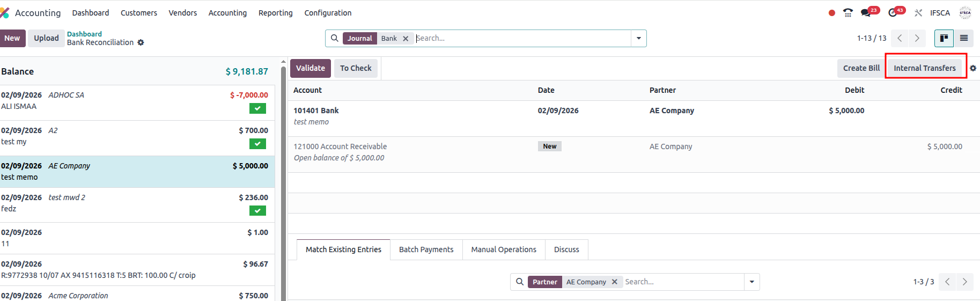Go to next page of statement lines
This screenshot has width=980, height=301.
tap(917, 38)
